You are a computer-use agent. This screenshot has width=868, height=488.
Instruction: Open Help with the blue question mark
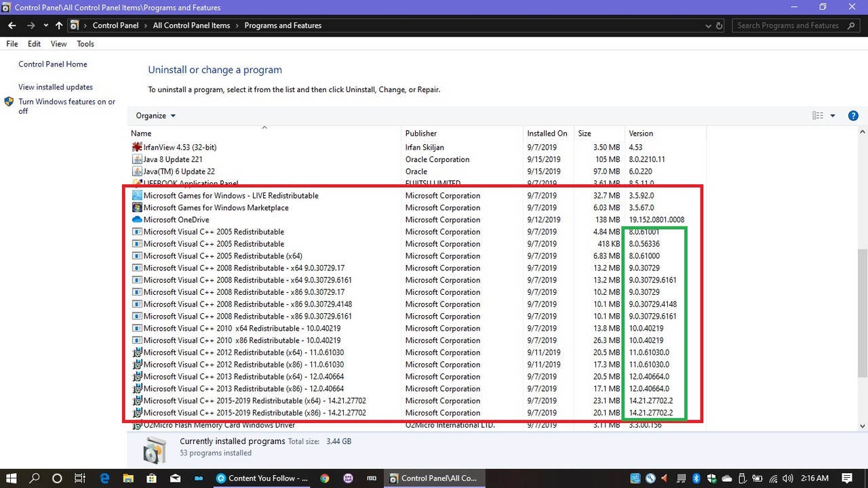click(x=853, y=116)
